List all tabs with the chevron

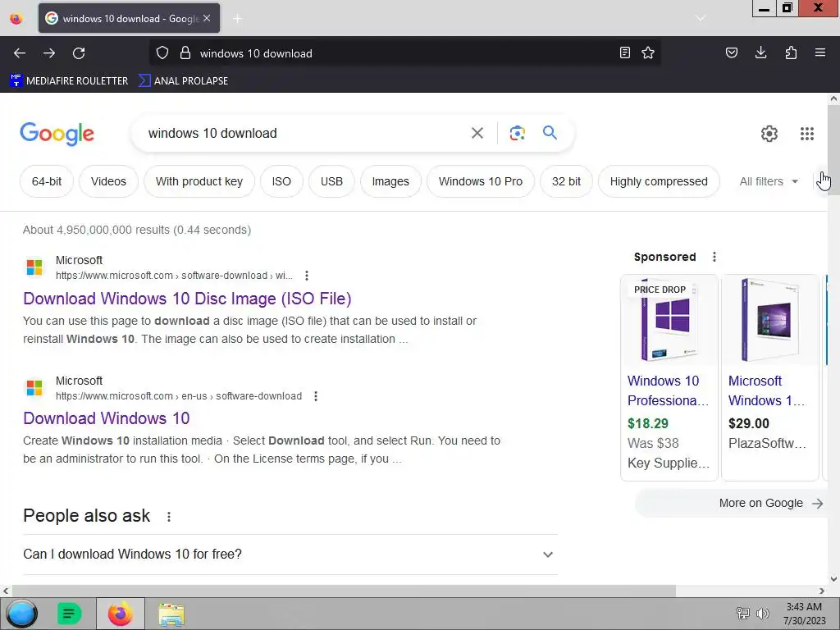coord(701,18)
